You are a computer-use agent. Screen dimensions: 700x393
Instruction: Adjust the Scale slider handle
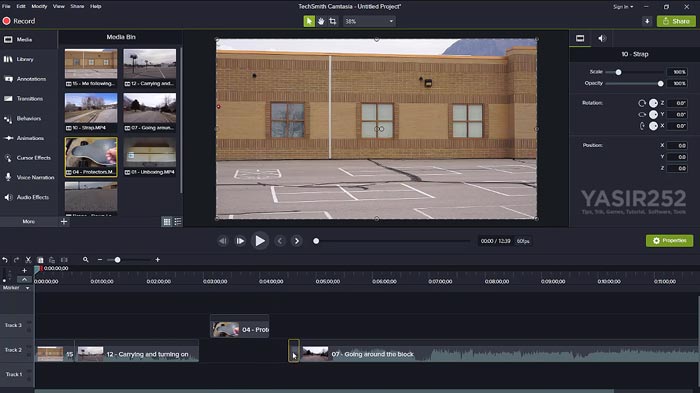point(618,72)
